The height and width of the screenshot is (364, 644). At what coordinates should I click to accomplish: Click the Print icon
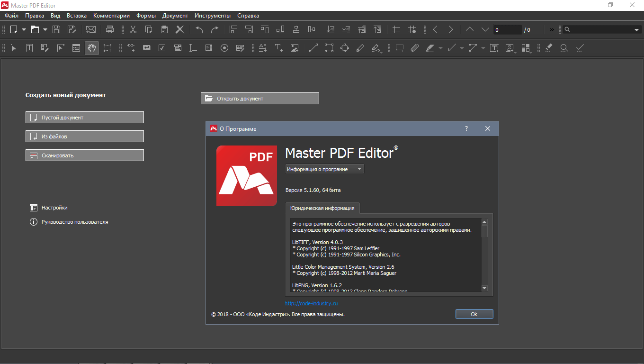(110, 29)
